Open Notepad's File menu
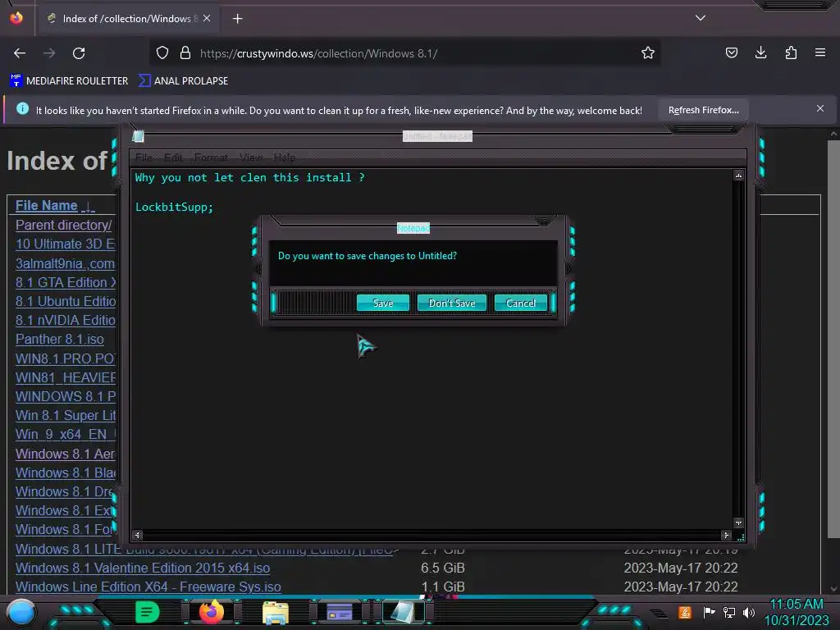The width and height of the screenshot is (840, 630). [x=144, y=157]
